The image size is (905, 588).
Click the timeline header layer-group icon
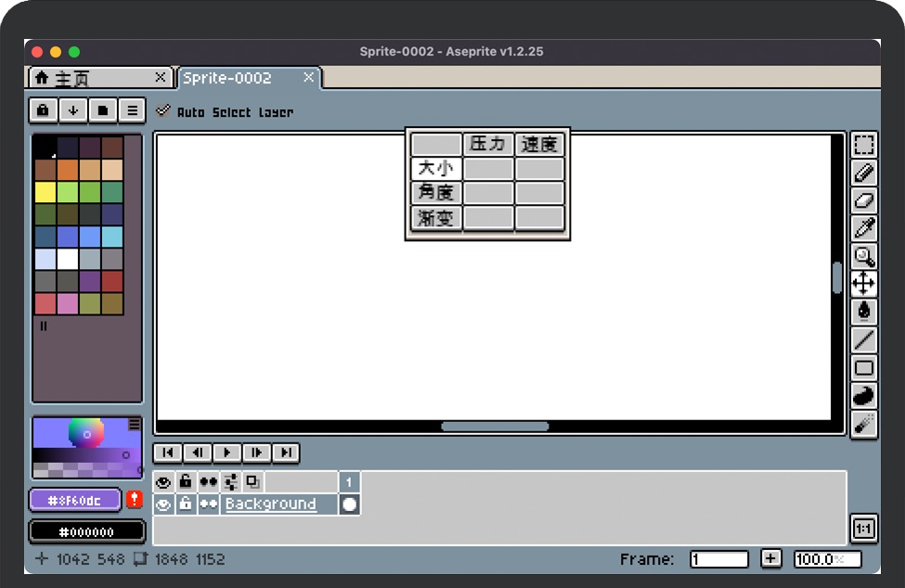pyautogui.click(x=230, y=482)
